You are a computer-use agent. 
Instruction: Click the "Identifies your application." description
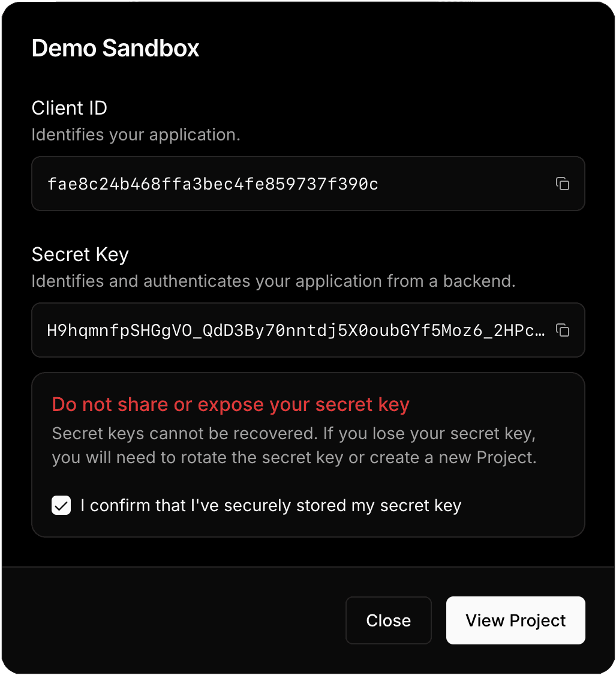coord(136,134)
